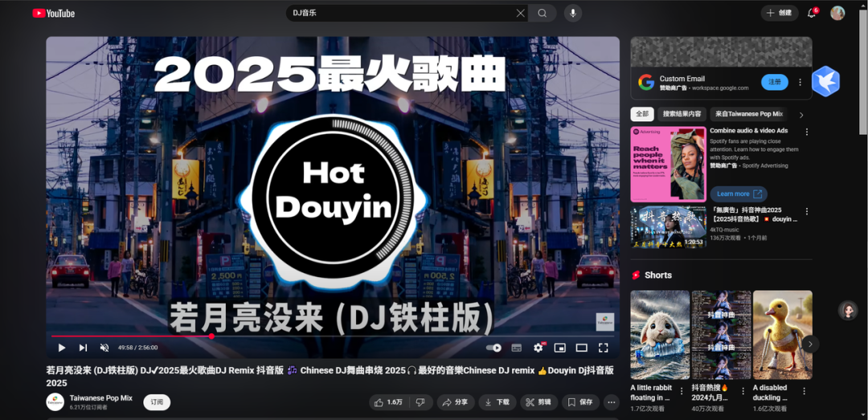Screen dimensions: 868x420
Task: Open the Spotify Advertising ad thumbnail
Action: tap(669, 165)
